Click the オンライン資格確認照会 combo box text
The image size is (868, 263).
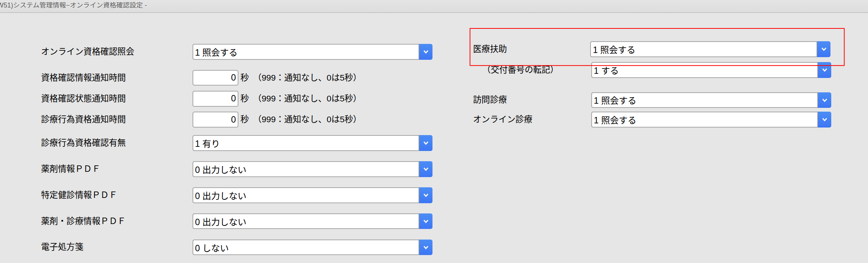pos(305,52)
